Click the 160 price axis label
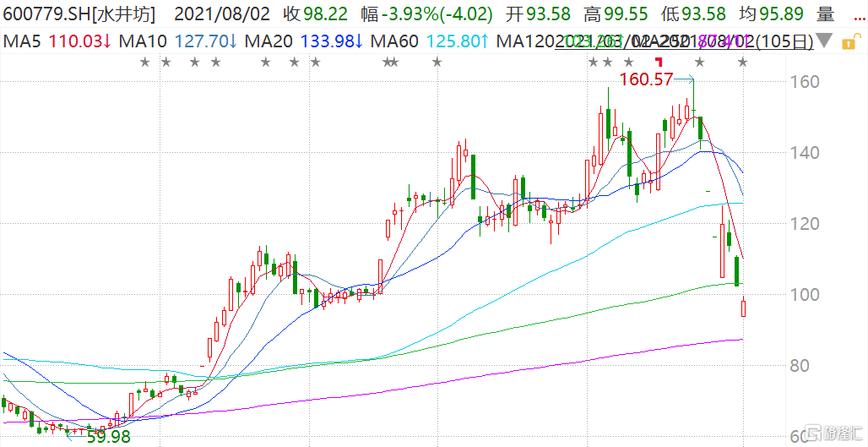This screenshot has width=868, height=447. click(806, 82)
